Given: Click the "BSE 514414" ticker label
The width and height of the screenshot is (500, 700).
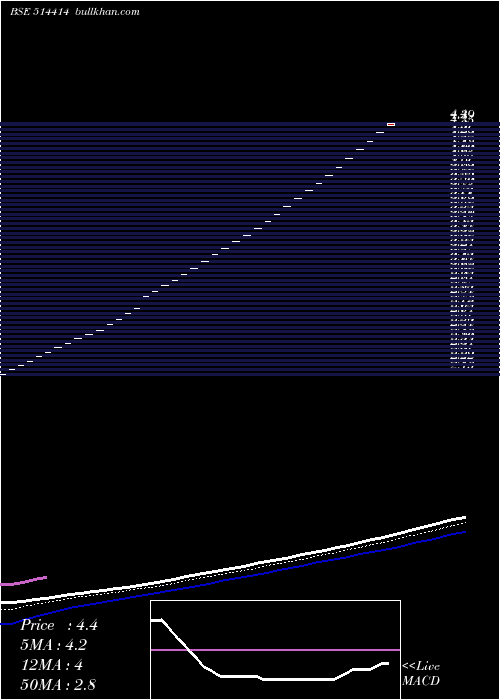Looking at the screenshot, I should (39, 12).
